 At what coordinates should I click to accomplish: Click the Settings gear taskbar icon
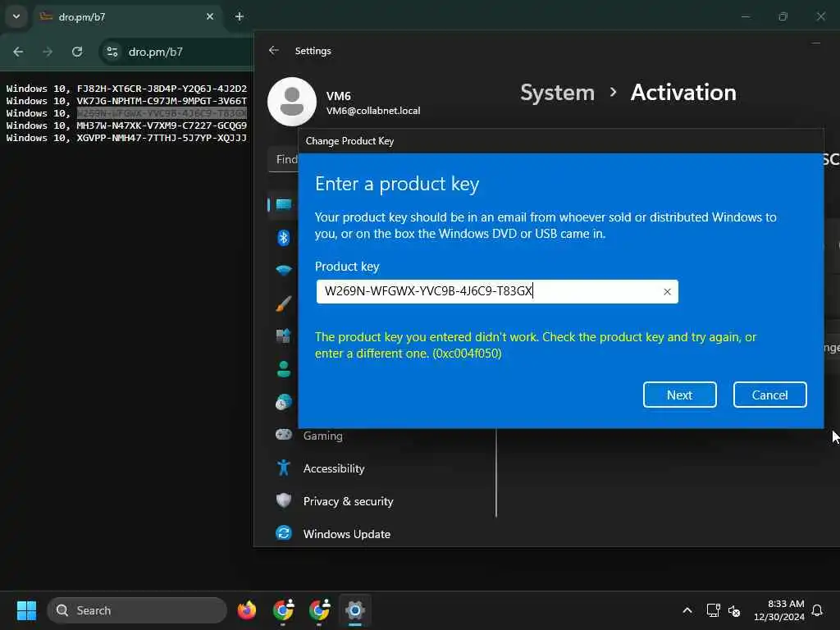click(x=354, y=610)
